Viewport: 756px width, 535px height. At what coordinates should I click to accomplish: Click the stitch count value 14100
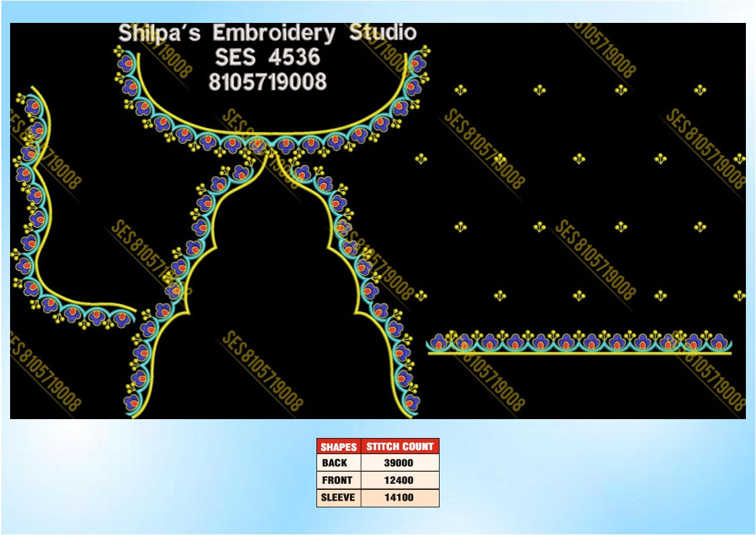tap(400, 497)
